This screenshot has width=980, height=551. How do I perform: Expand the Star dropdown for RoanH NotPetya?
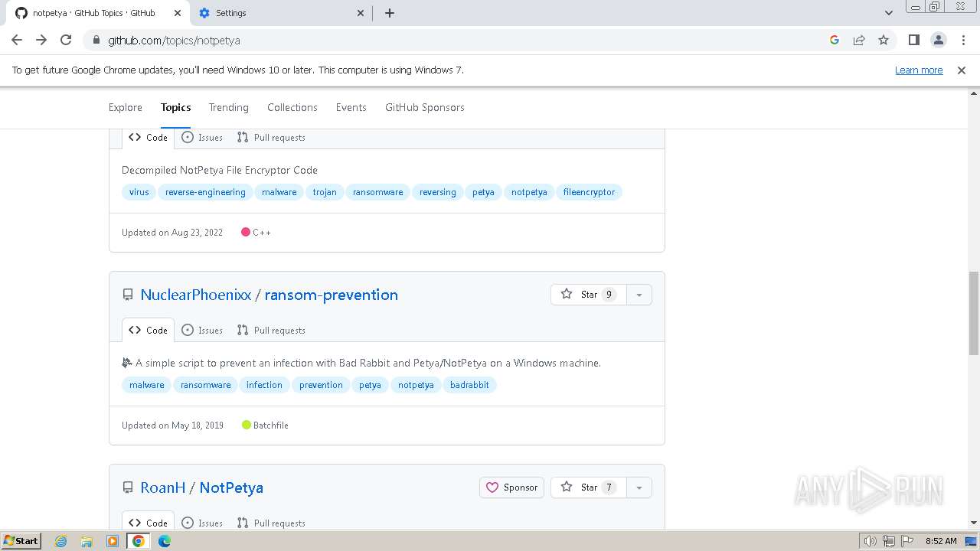[639, 487]
